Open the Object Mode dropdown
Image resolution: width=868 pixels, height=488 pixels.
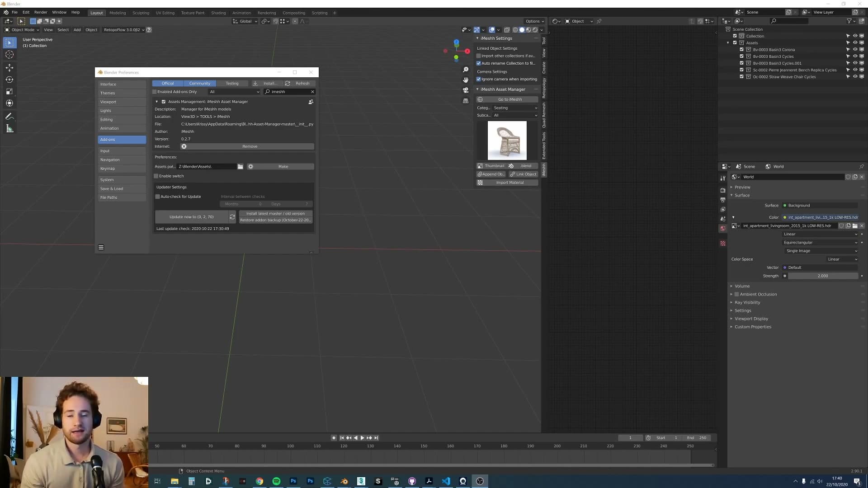(x=22, y=30)
